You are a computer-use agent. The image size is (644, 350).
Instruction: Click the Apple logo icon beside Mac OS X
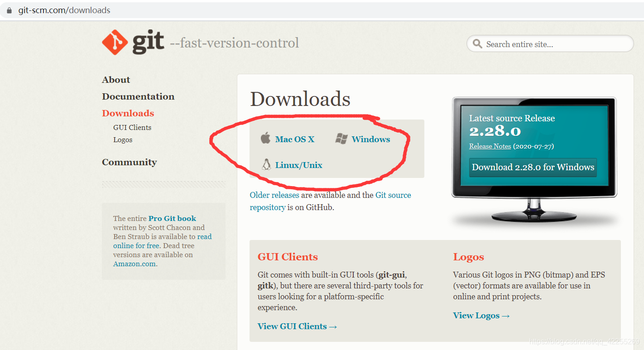coord(265,138)
